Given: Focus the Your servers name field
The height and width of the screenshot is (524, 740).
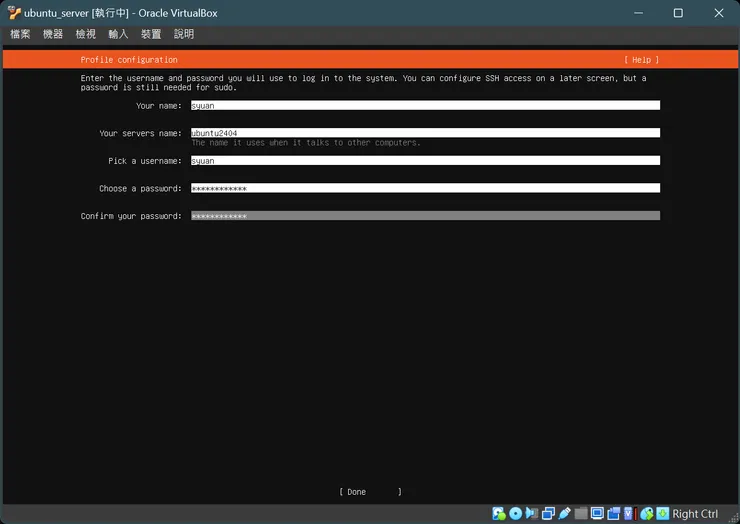Looking at the screenshot, I should click(425, 133).
